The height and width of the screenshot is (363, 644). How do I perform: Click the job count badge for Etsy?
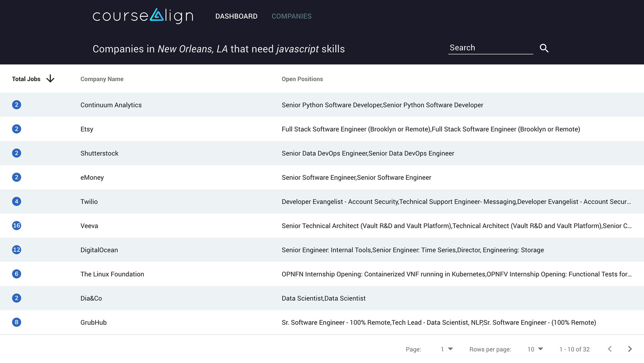[16, 129]
